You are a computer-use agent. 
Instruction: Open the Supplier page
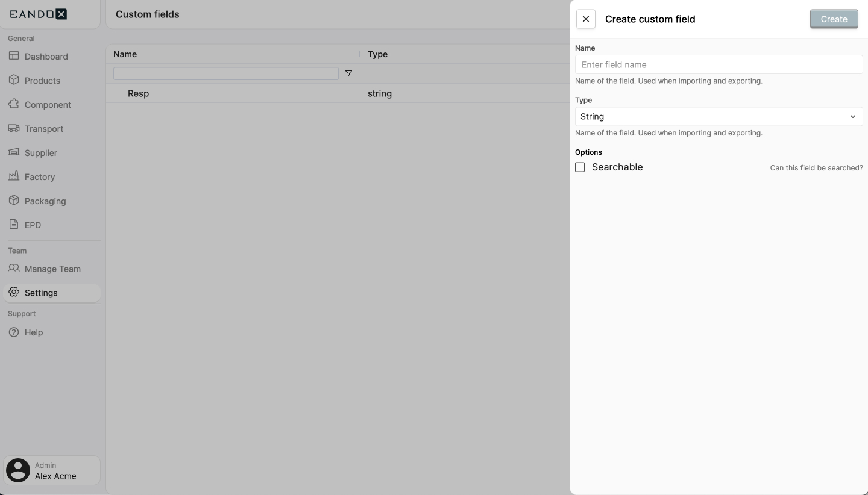[x=40, y=152]
